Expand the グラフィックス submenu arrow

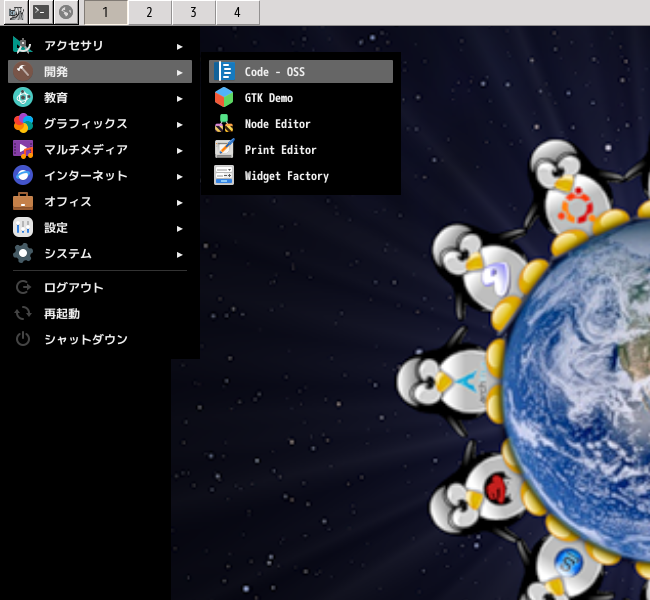179,124
